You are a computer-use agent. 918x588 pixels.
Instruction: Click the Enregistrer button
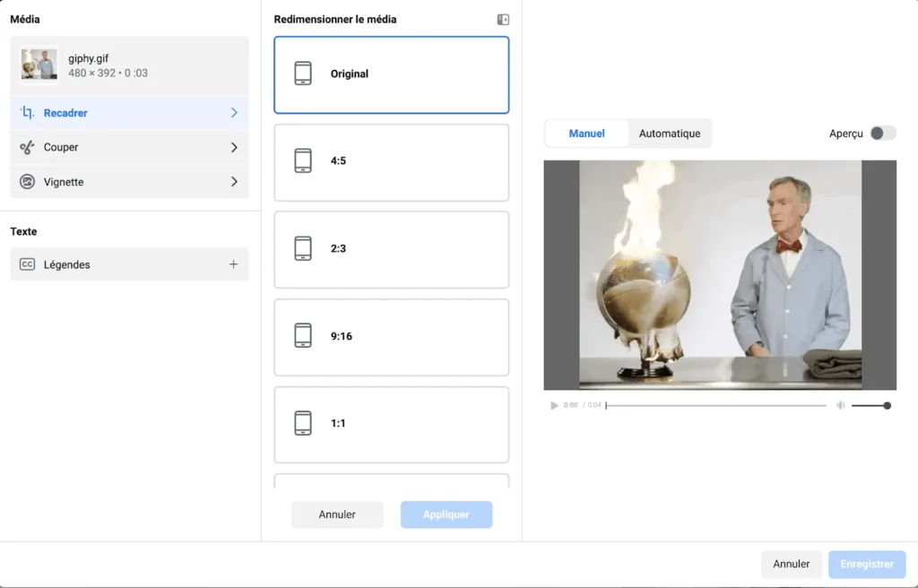pyautogui.click(x=867, y=564)
